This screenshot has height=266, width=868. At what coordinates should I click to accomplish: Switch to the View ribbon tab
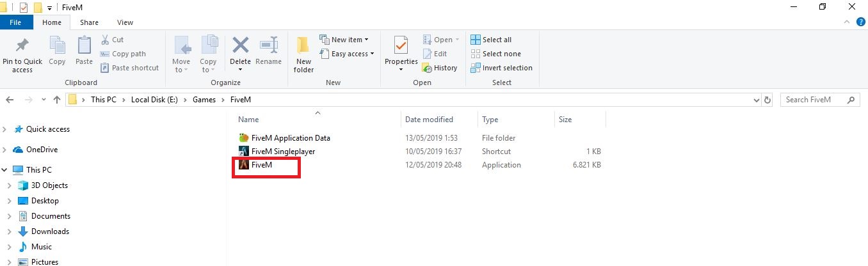coord(125,22)
